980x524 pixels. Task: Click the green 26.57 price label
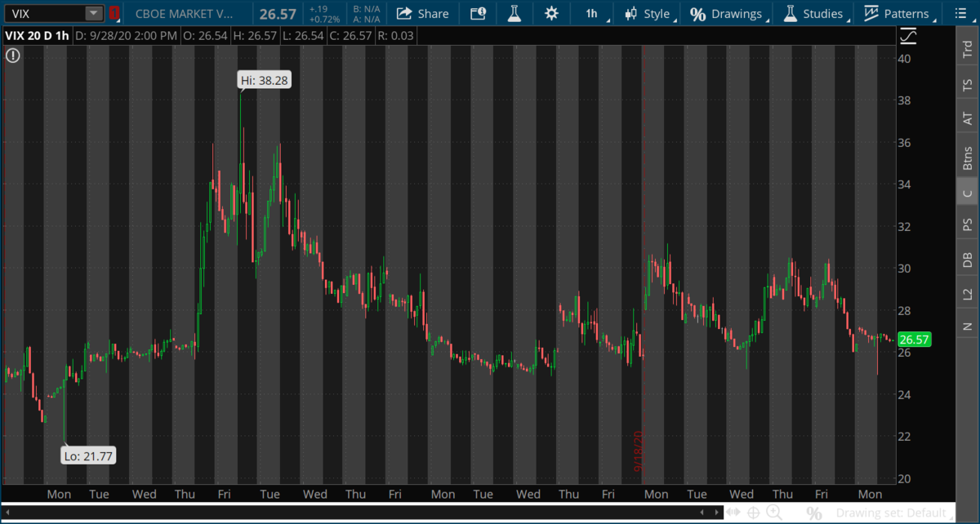coord(914,340)
